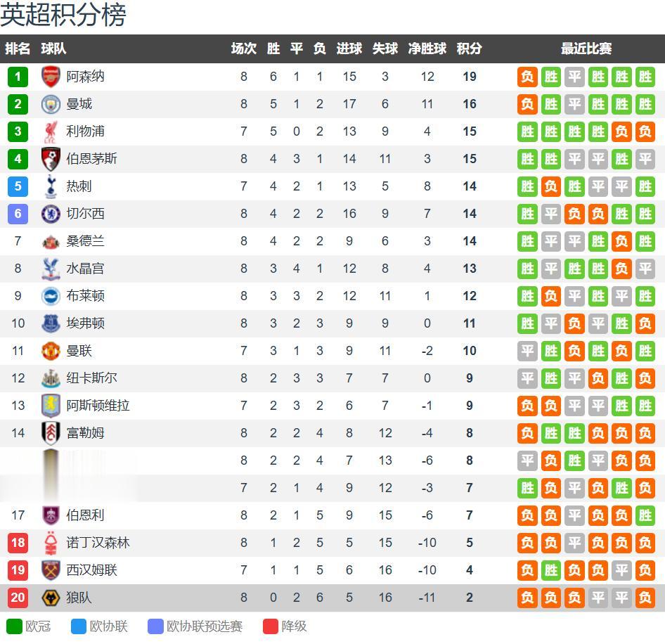
Task: Open the 伯恩茅斯 team link
Action: [x=91, y=159]
